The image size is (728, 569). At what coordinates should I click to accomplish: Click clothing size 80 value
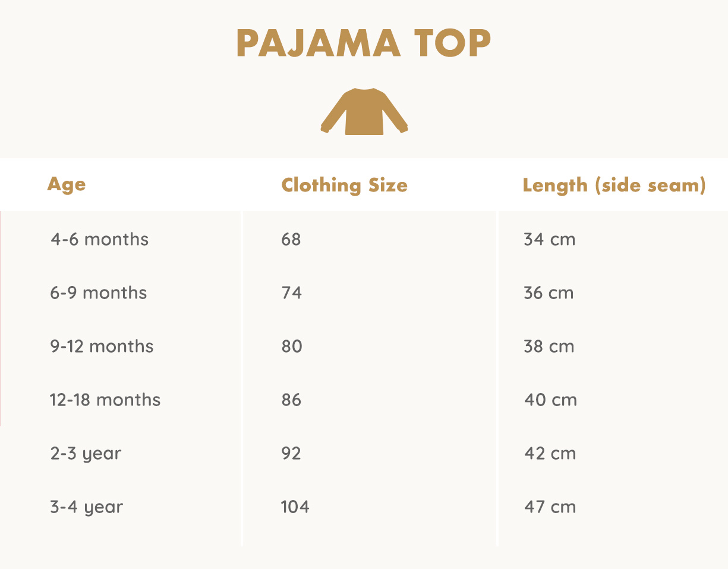pos(292,347)
